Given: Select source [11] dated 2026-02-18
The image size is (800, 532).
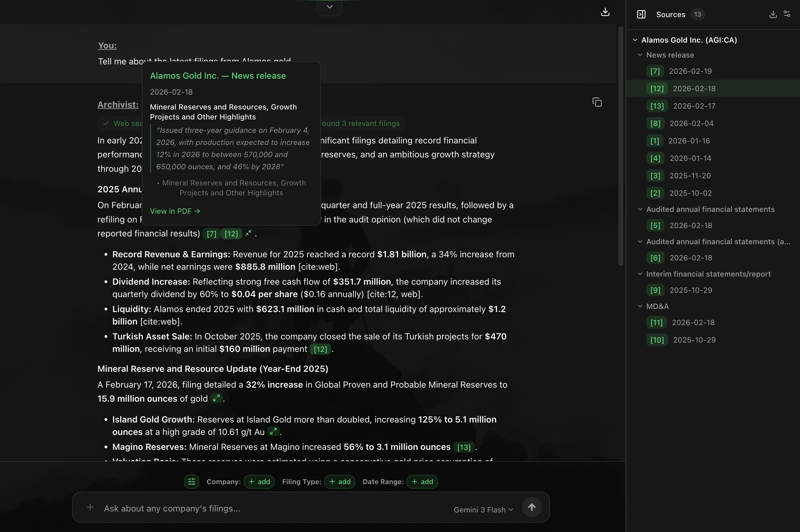Looking at the screenshot, I should pyautogui.click(x=713, y=323).
